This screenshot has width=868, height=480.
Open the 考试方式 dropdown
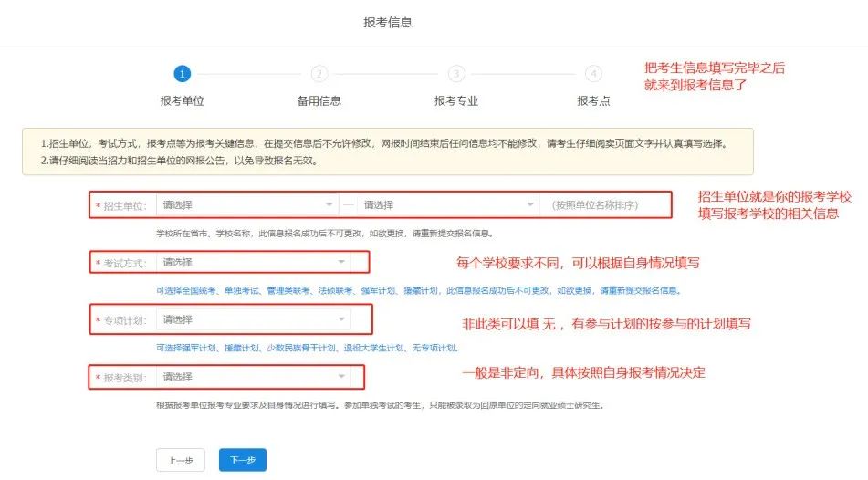point(253,263)
